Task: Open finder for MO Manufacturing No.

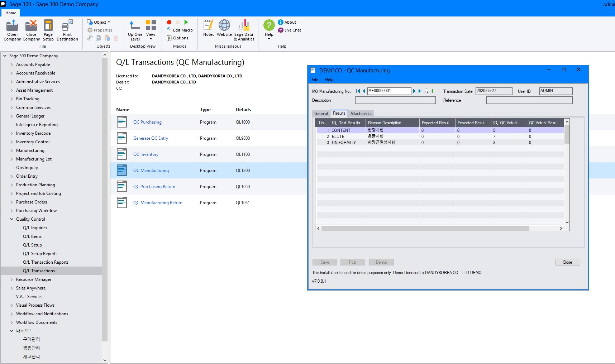Action: click(426, 91)
